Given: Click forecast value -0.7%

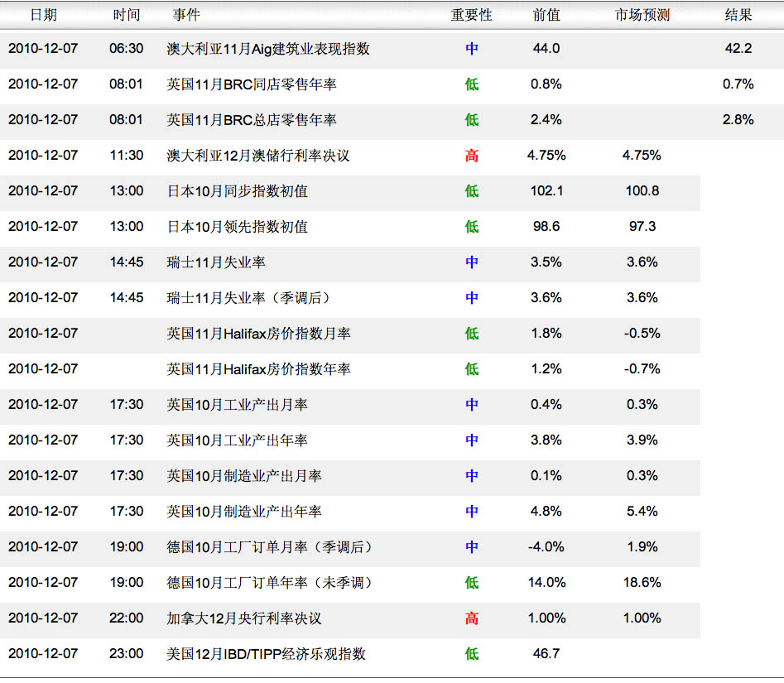Looking at the screenshot, I should click(642, 369).
